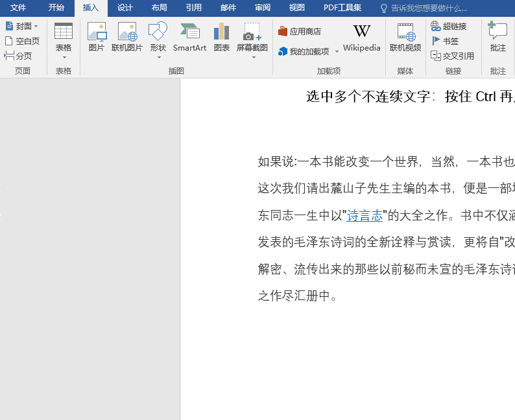This screenshot has width=515, height=420.
Task: Insert a bookmark using 书签
Action: click(444, 41)
